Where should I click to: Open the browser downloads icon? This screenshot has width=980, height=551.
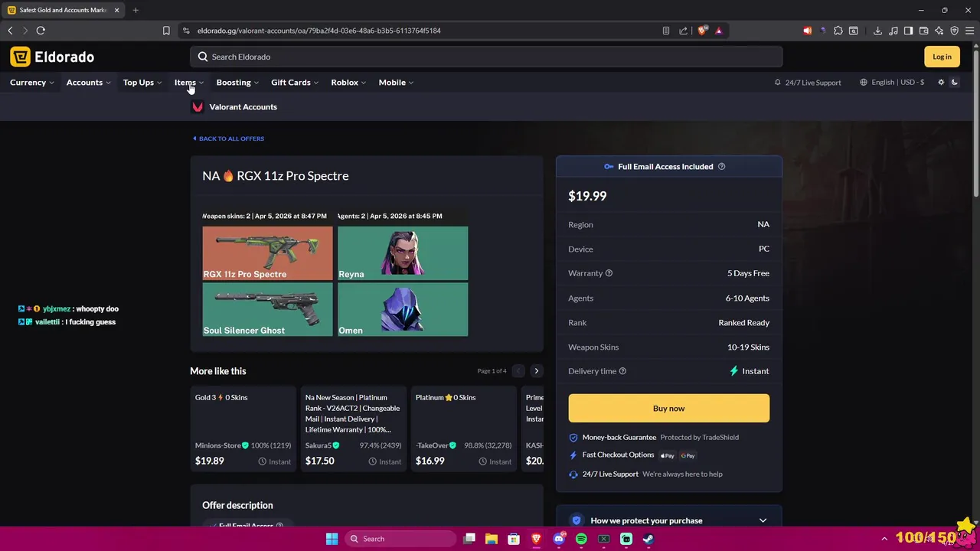click(877, 31)
